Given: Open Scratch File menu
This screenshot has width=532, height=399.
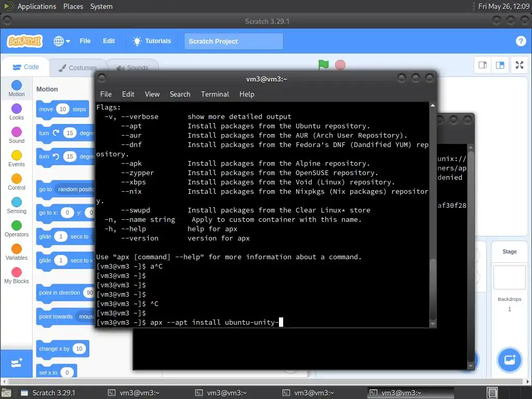Looking at the screenshot, I should coord(85,41).
